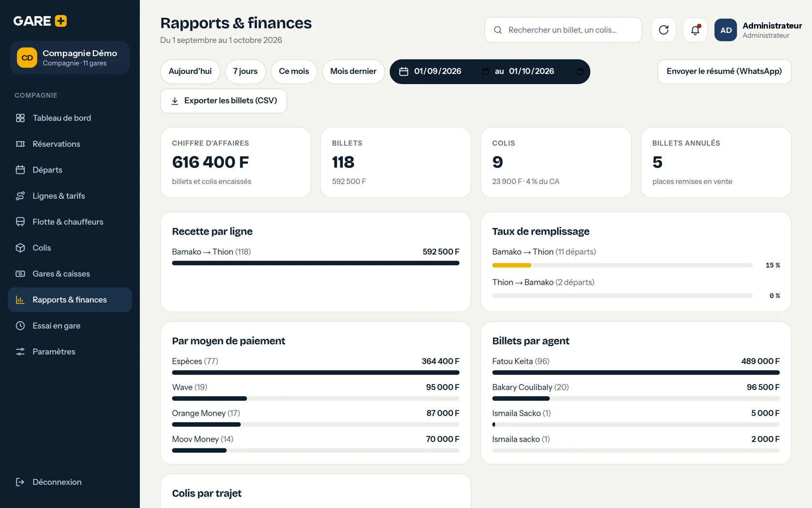Click "23 900 F · 4 % du CA" text

point(525,181)
